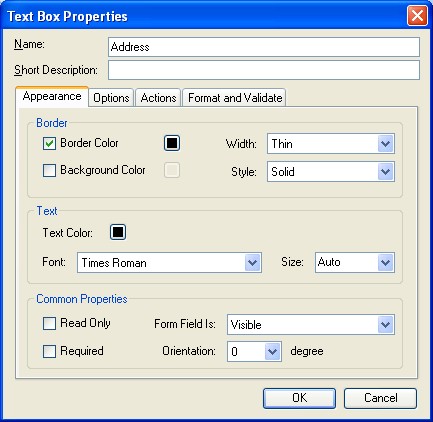Open the text Size dropdown
Screen dimensions: 433x422
tap(355, 263)
